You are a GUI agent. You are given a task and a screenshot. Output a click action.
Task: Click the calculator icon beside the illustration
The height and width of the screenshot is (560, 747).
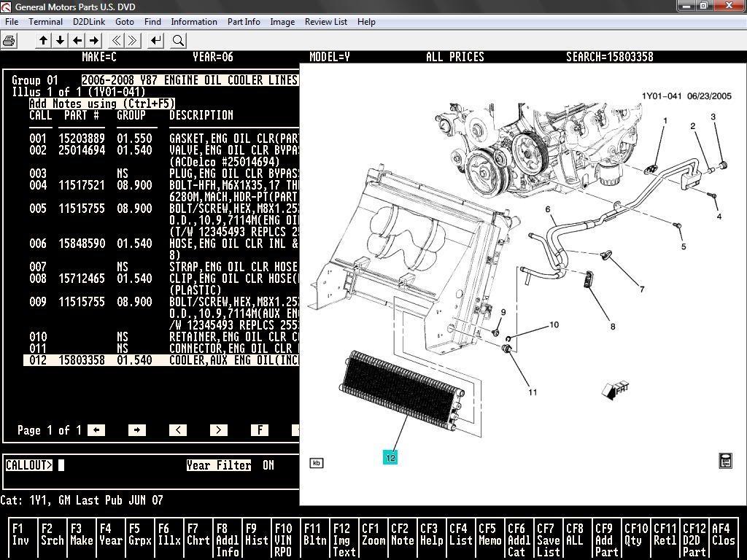pyautogui.click(x=725, y=461)
